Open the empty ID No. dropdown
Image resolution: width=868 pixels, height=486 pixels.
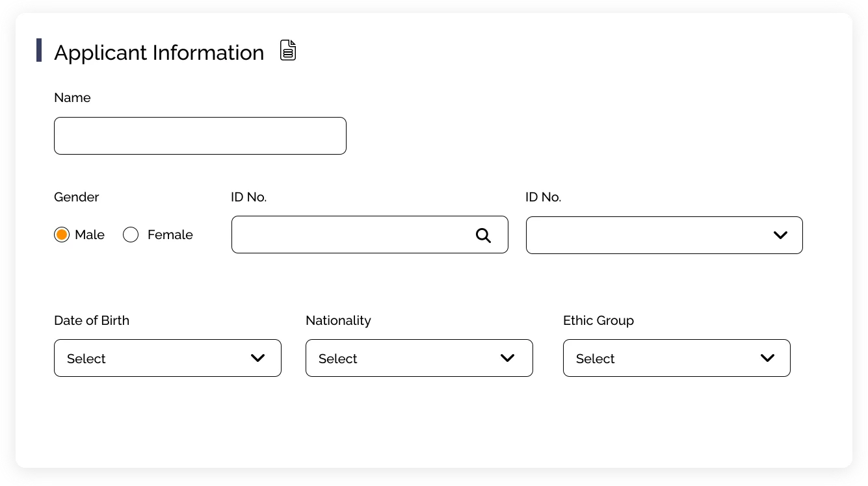tap(664, 235)
